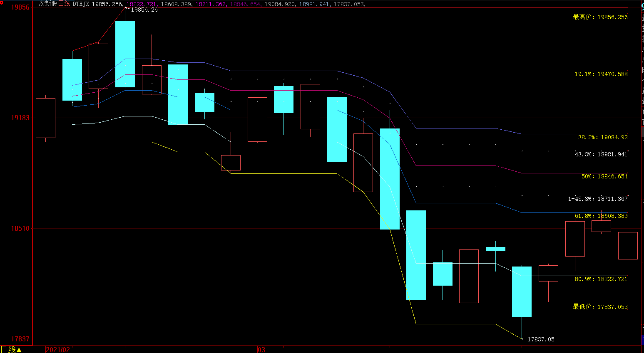Select magenta header value 18711.367
644x353 pixels.
(211, 4)
